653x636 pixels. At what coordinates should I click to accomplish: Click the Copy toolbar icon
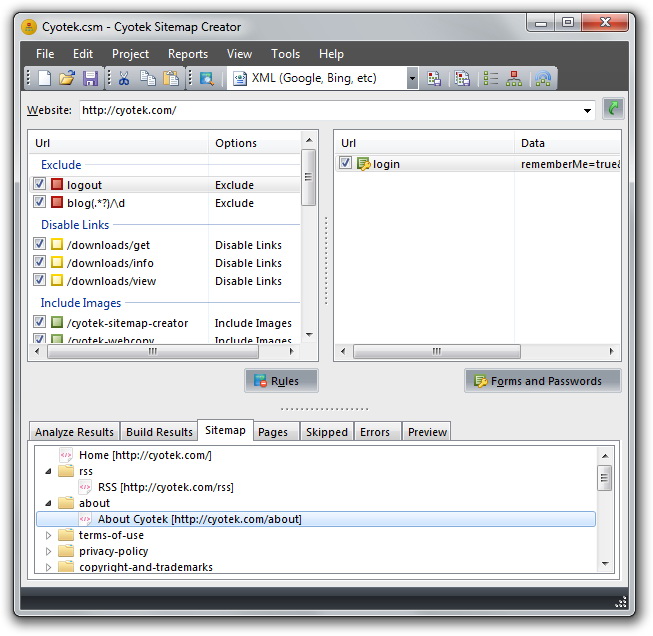[x=147, y=78]
